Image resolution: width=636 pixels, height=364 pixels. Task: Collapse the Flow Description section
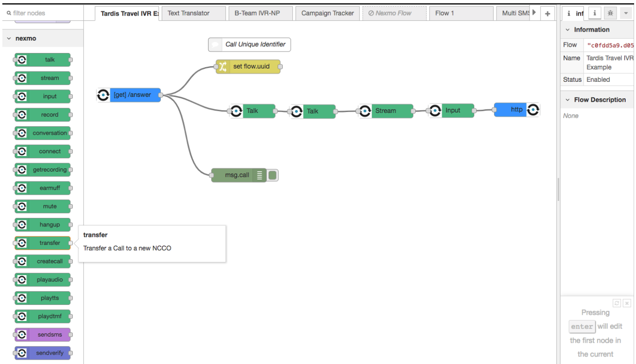tap(567, 100)
